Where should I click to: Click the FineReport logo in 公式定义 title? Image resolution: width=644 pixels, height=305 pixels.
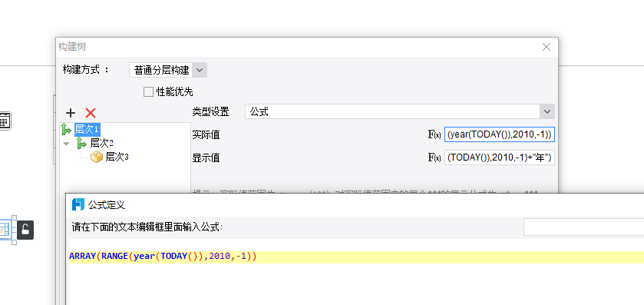pos(78,204)
